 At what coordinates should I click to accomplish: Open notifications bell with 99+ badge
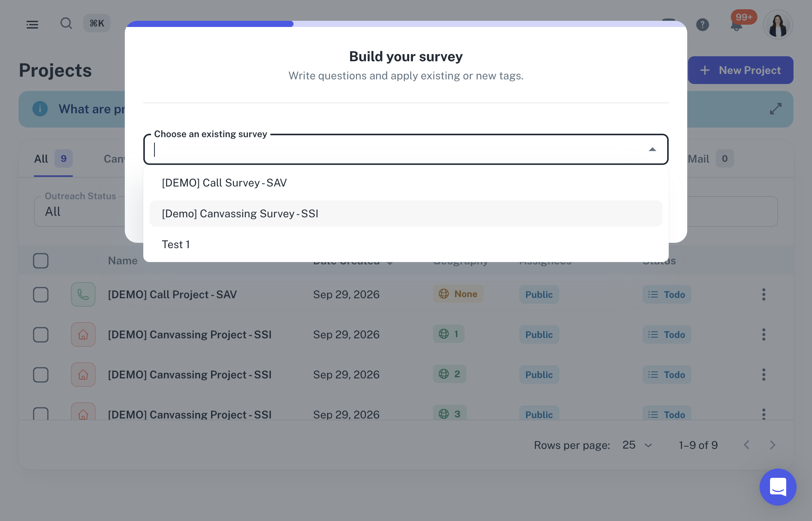tap(737, 25)
